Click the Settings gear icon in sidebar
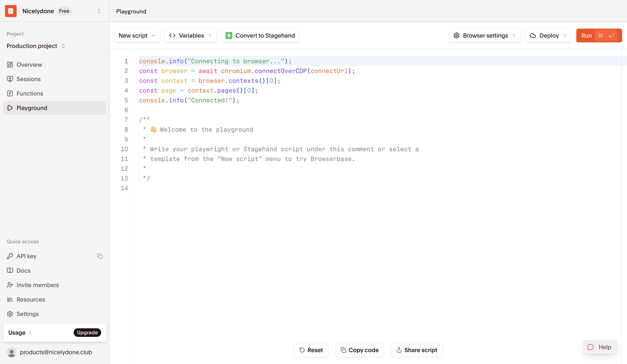This screenshot has width=627, height=364. 10,314
